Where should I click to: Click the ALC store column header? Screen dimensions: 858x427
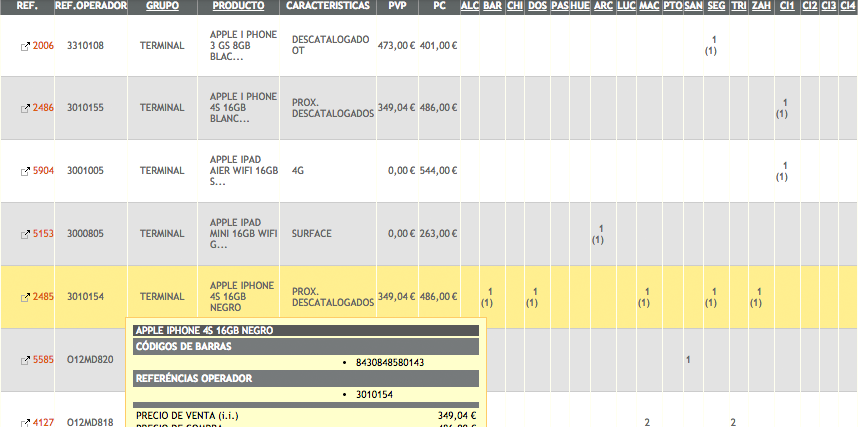(470, 6)
